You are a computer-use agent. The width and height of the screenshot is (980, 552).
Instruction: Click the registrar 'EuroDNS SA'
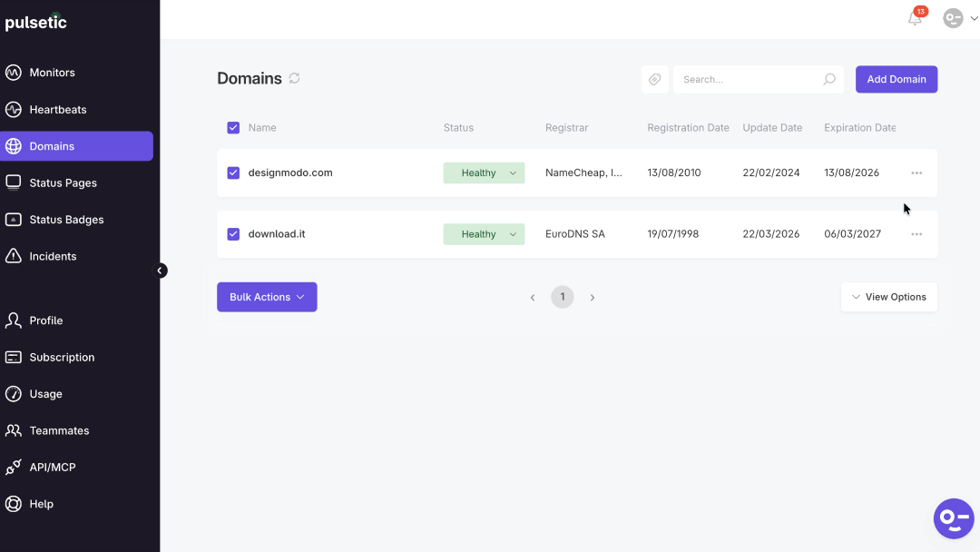(x=575, y=234)
